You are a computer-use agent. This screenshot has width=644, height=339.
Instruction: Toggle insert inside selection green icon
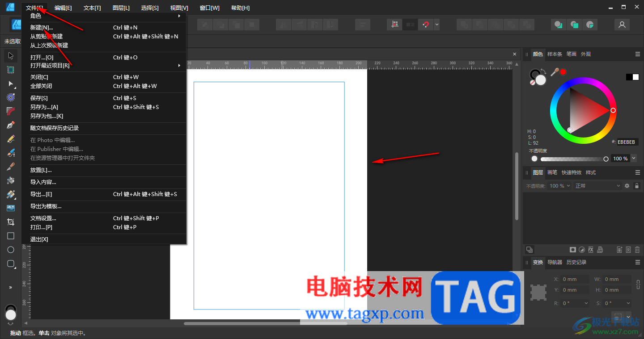pyautogui.click(x=590, y=25)
